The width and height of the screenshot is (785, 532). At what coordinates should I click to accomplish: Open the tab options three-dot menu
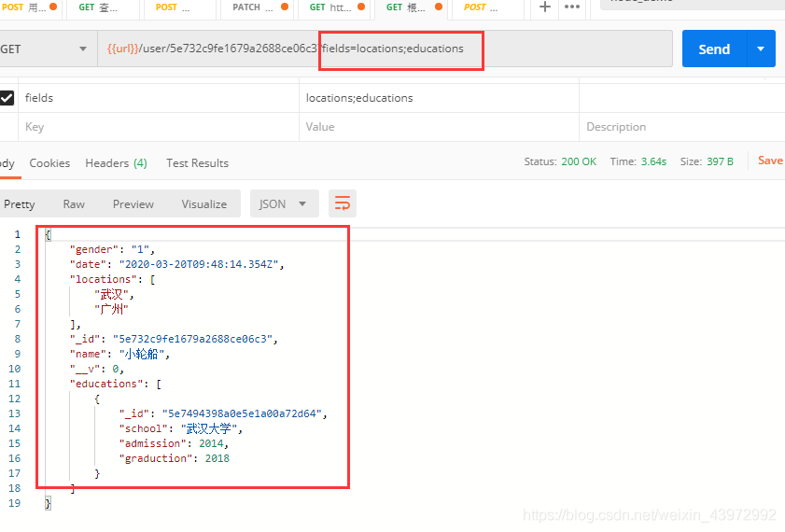572,7
